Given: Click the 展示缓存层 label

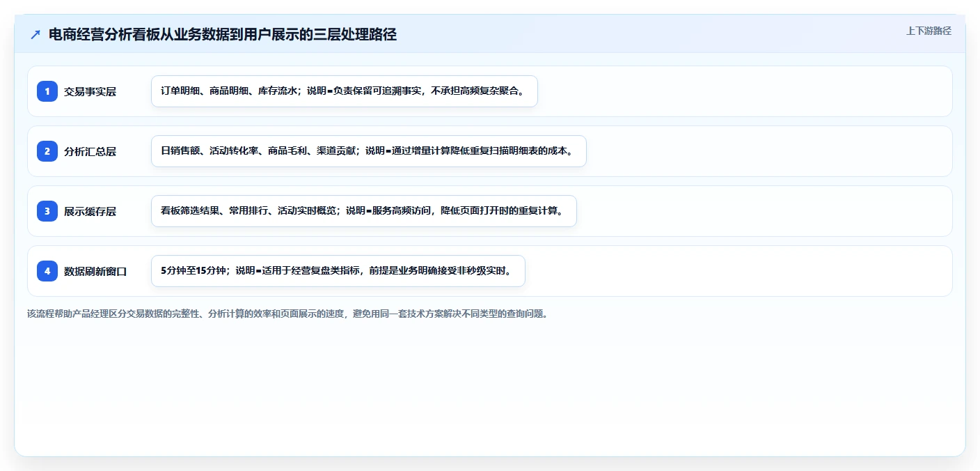Looking at the screenshot, I should click(90, 211).
